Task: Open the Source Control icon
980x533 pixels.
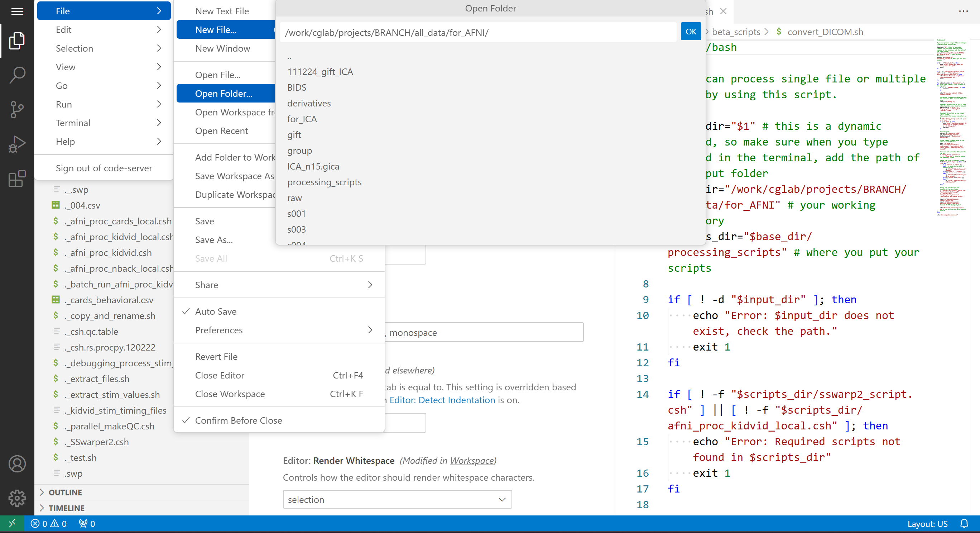Action: point(17,110)
